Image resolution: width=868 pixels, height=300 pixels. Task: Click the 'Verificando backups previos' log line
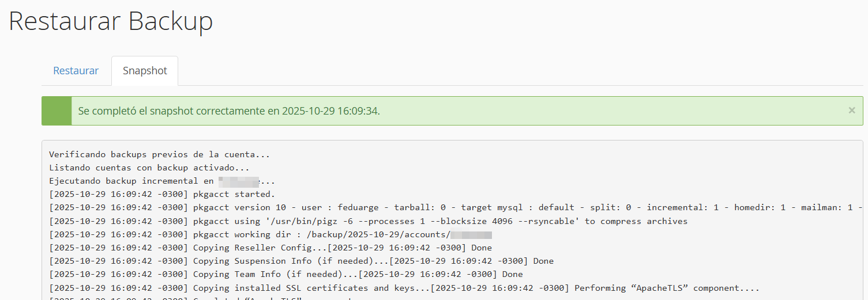[159, 154]
